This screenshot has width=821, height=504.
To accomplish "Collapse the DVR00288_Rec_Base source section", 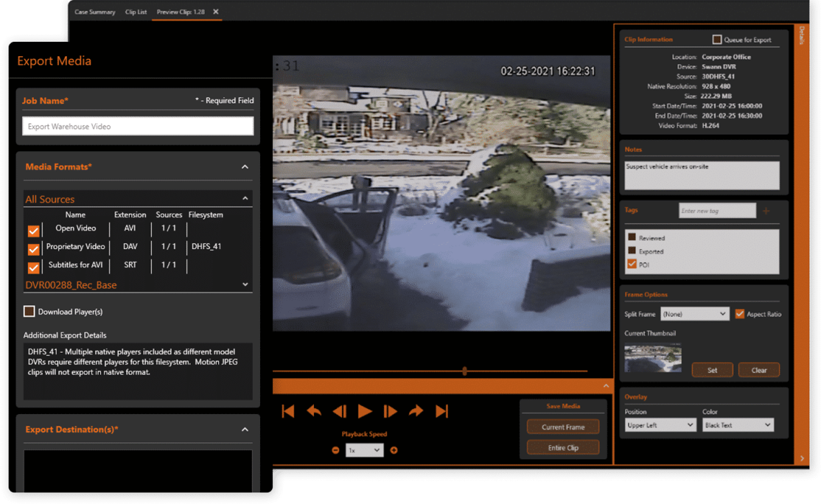I will click(245, 284).
